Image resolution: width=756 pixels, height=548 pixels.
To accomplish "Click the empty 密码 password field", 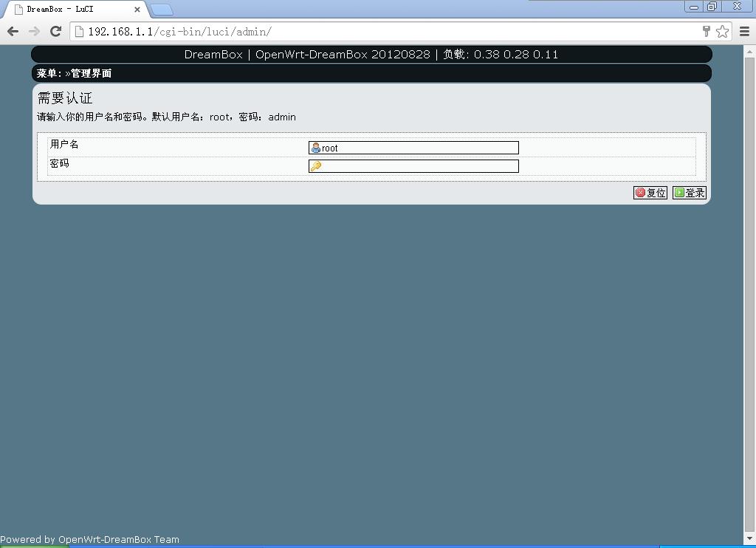I will [413, 165].
